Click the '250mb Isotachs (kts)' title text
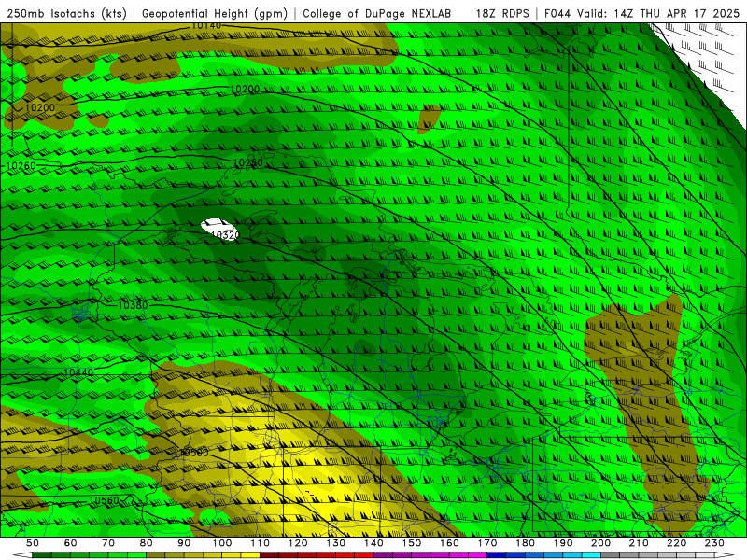The height and width of the screenshot is (560, 747). pos(66,13)
